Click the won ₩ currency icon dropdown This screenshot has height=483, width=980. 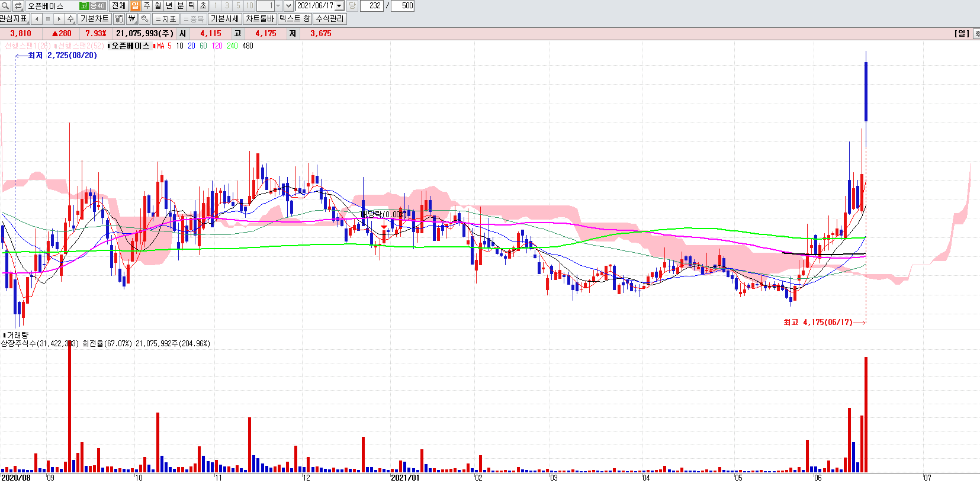coord(132,19)
